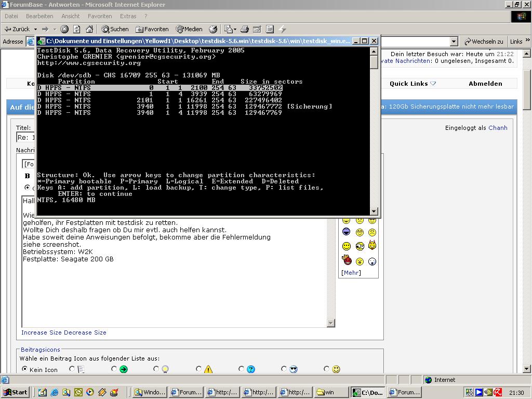532x399 pixels.
Task: Go to the Home page icon
Action: click(89, 29)
